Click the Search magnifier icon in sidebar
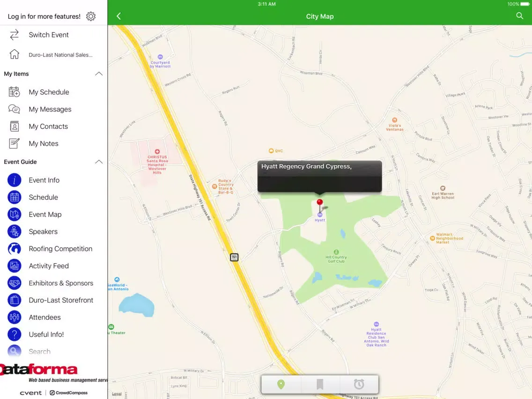 [14, 351]
